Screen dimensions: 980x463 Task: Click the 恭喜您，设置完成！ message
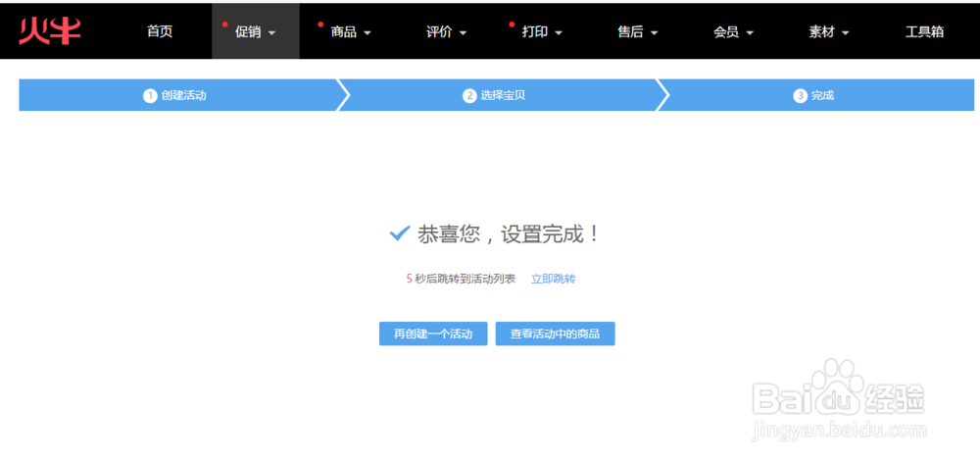[509, 234]
